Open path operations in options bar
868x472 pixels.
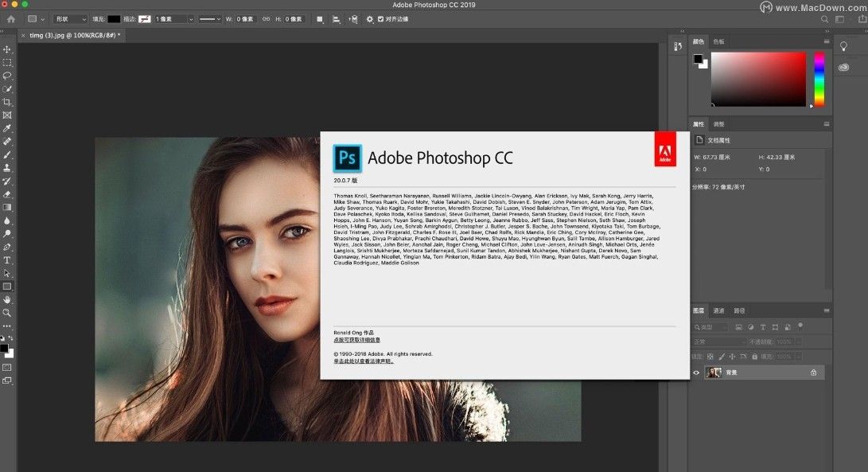[x=320, y=19]
